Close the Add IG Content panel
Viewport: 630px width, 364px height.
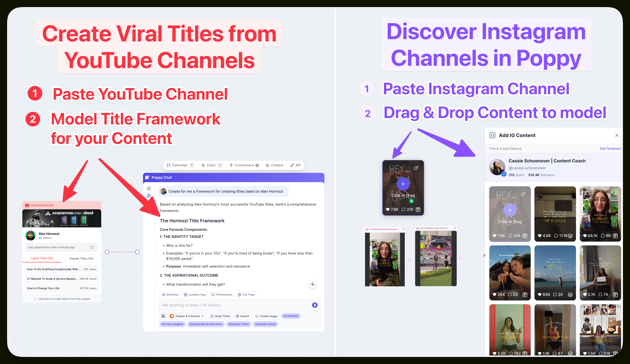617,135
